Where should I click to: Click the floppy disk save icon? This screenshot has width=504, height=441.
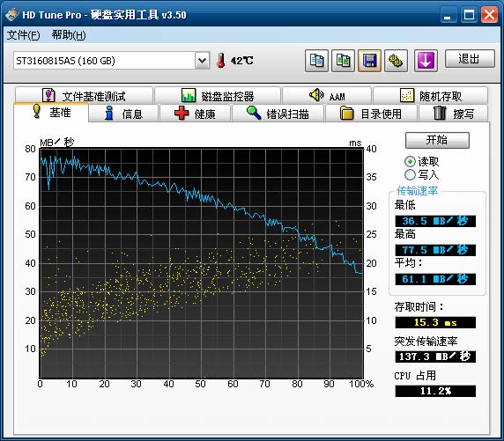tap(369, 61)
